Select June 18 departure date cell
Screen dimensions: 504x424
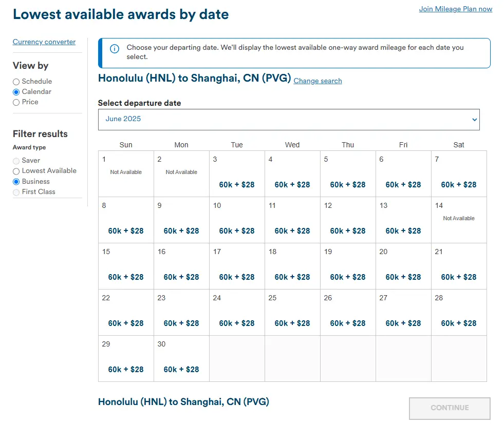point(292,277)
